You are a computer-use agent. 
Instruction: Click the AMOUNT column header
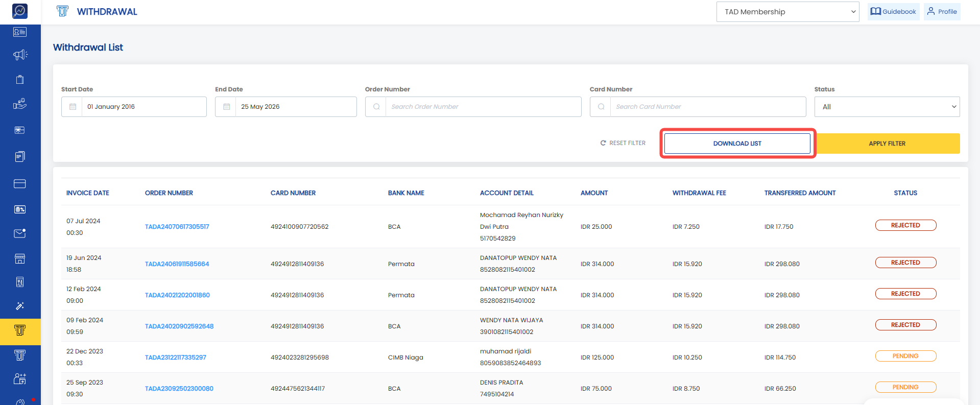[594, 193]
